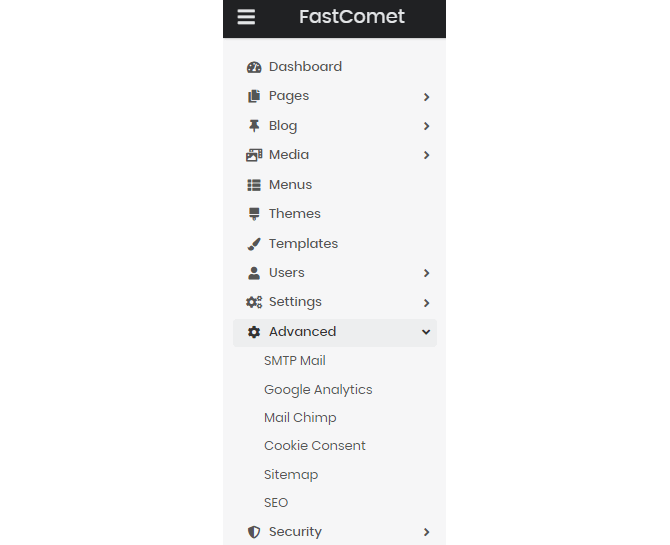670x545 pixels.
Task: Click the Security shield icon
Action: click(x=254, y=532)
